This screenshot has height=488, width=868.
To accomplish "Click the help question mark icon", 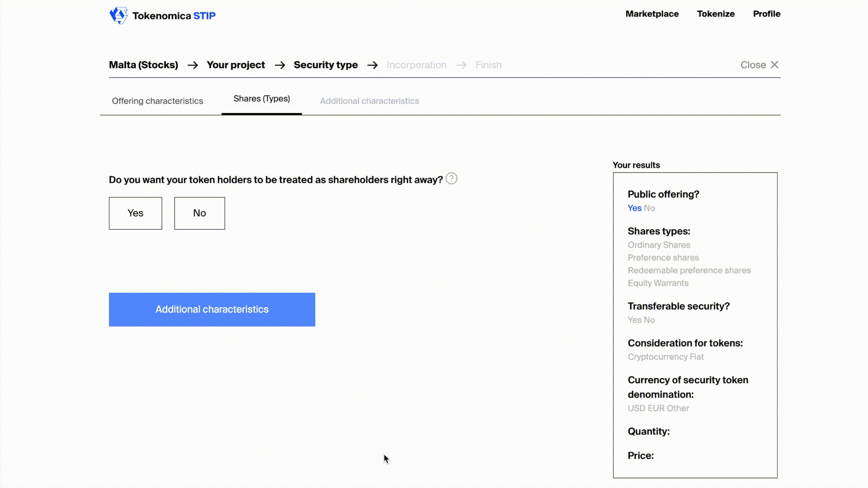I will coord(451,179).
